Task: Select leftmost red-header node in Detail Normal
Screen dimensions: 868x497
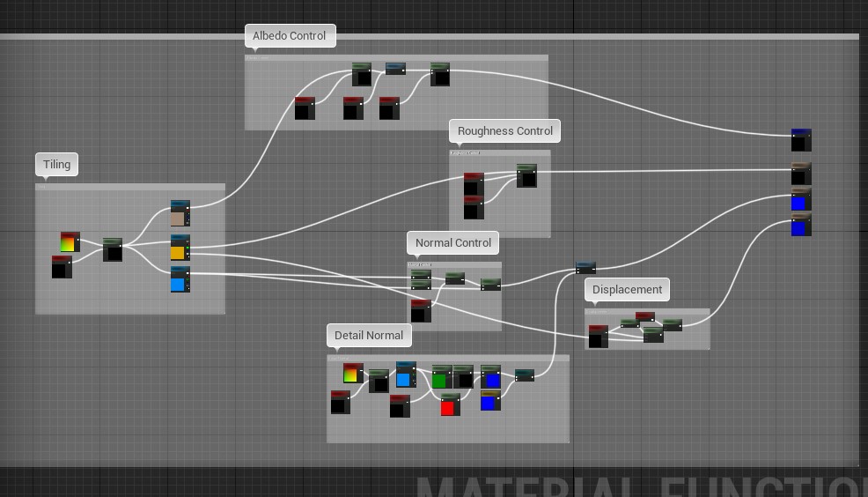Action: (x=341, y=402)
